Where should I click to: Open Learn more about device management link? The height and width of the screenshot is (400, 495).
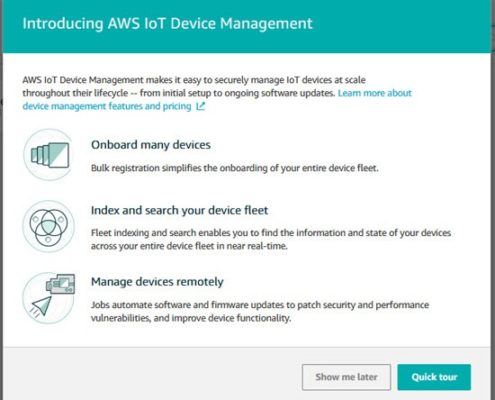(x=217, y=100)
